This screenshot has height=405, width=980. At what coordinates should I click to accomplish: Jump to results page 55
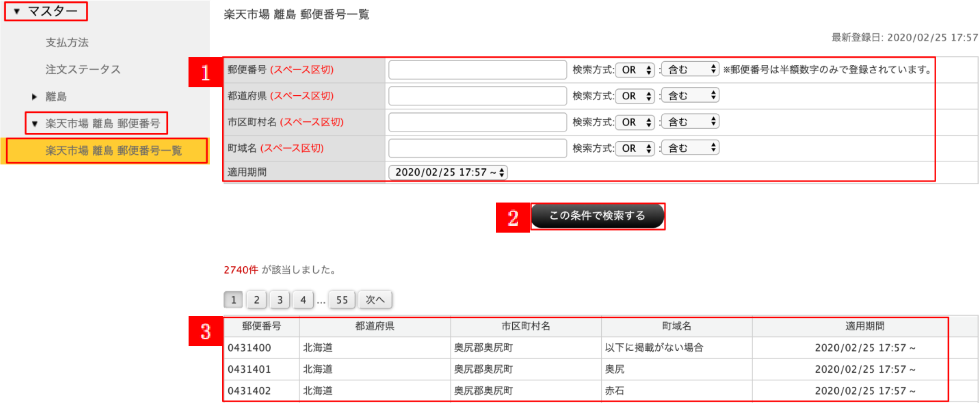(x=342, y=300)
